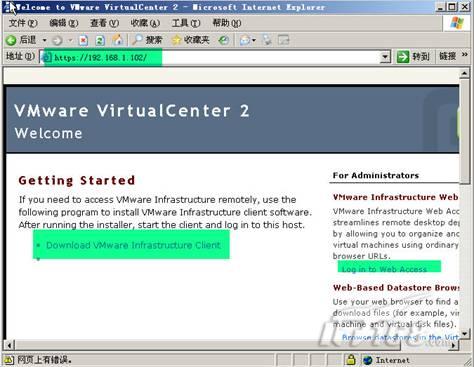Open the history clock icon in toolbar
474x367 pixels.
[224, 40]
